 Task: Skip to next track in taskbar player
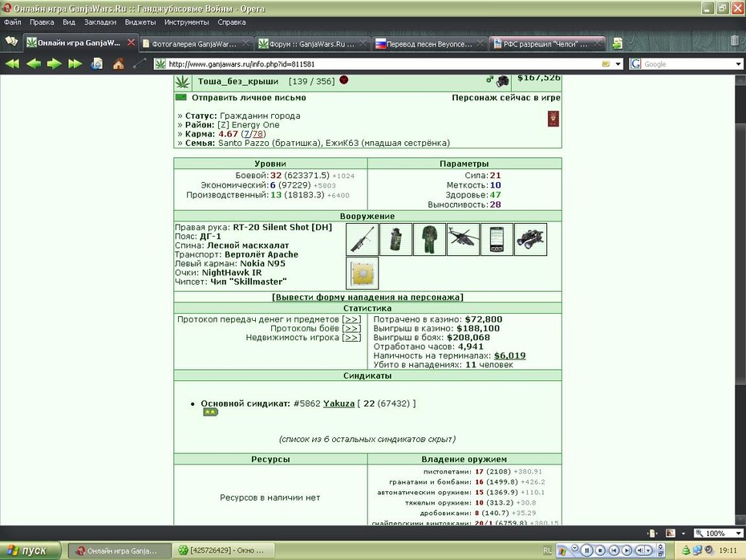[626, 550]
